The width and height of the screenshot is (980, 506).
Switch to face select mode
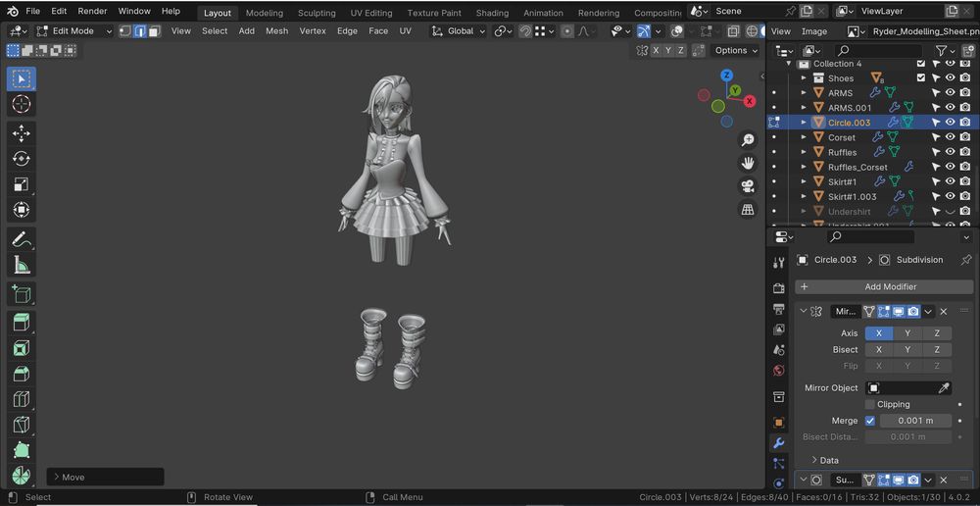click(155, 30)
